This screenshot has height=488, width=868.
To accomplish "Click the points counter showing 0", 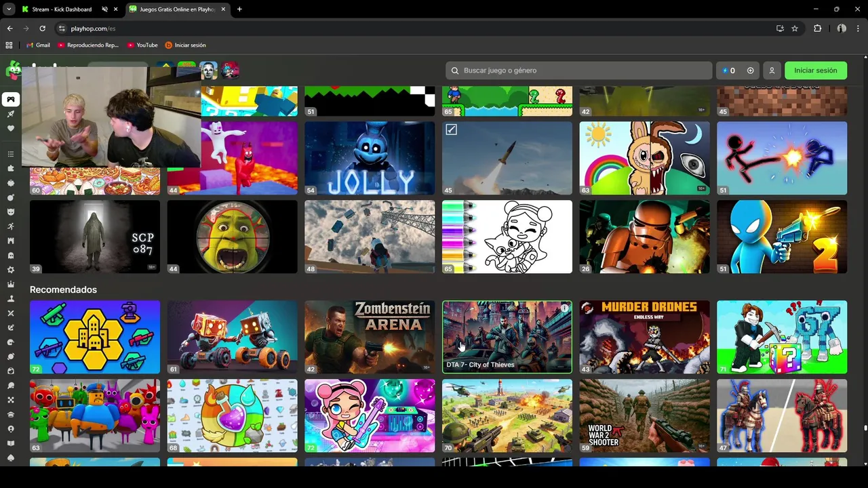I will point(728,70).
